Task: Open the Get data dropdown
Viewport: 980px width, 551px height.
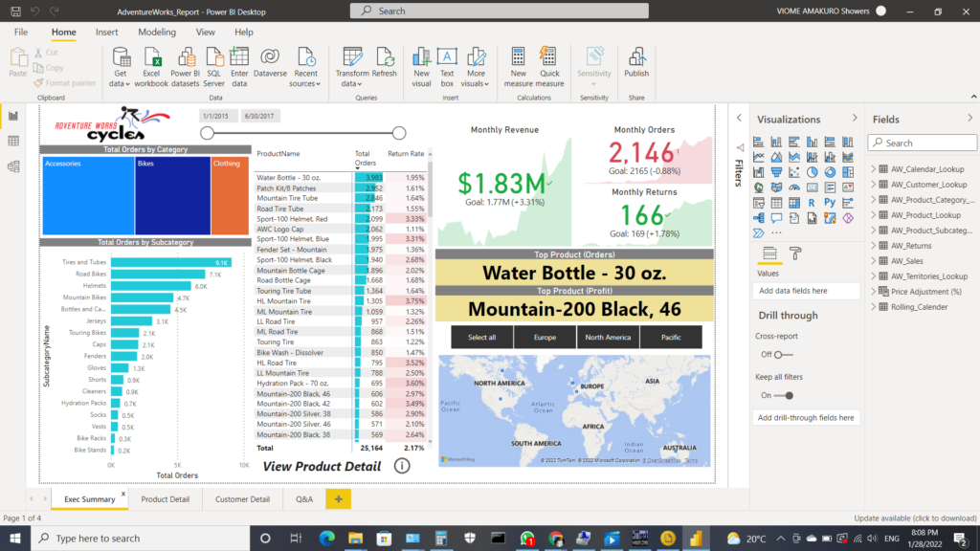Action: 120,68
